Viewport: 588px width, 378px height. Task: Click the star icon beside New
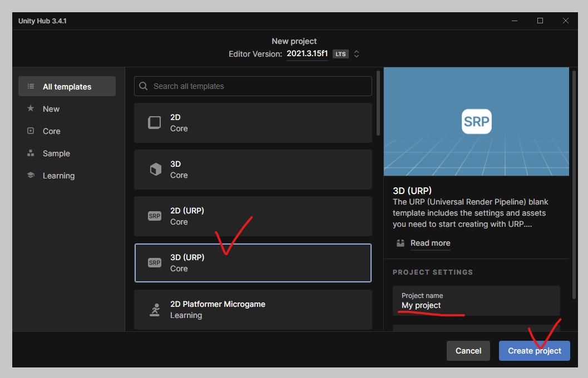(x=31, y=108)
